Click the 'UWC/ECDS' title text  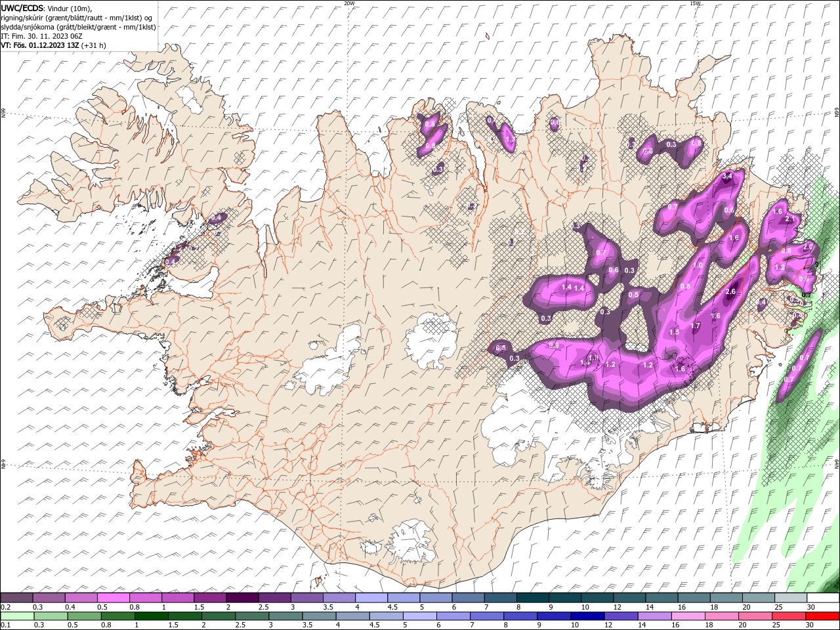(x=22, y=8)
